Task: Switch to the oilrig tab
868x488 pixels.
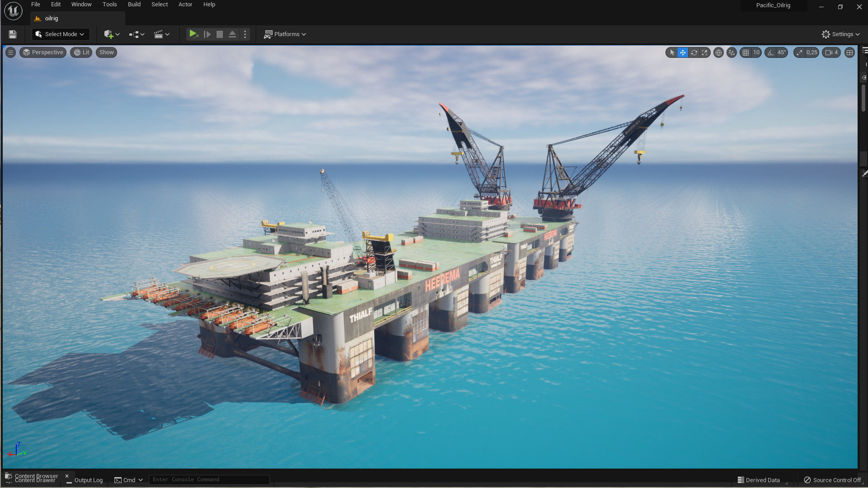Action: coord(51,18)
